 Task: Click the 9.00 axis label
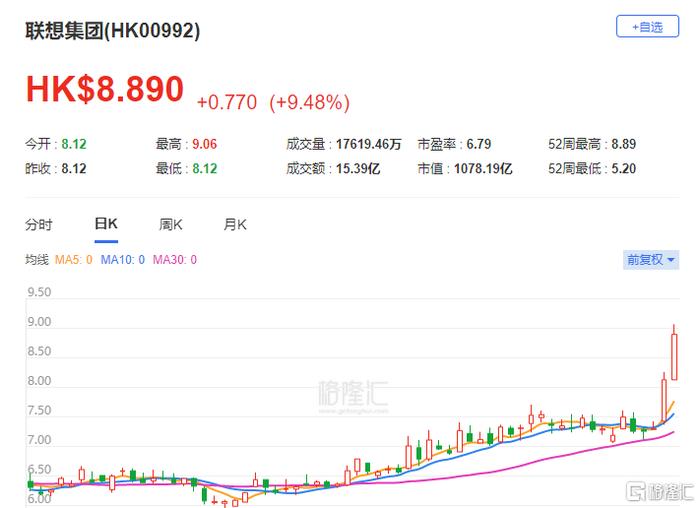pos(39,322)
